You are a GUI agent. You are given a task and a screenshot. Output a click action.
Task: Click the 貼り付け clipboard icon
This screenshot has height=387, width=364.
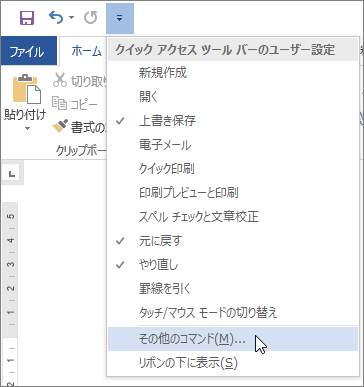pos(26,89)
